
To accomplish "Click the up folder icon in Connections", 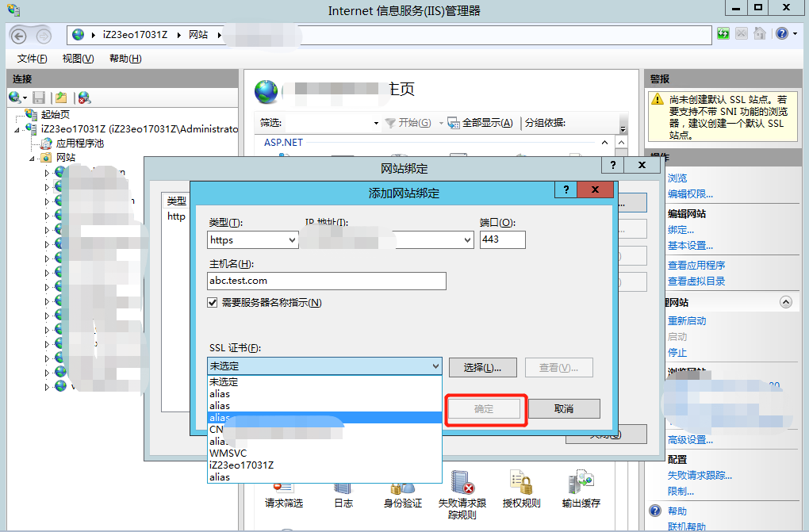I will pyautogui.click(x=61, y=98).
